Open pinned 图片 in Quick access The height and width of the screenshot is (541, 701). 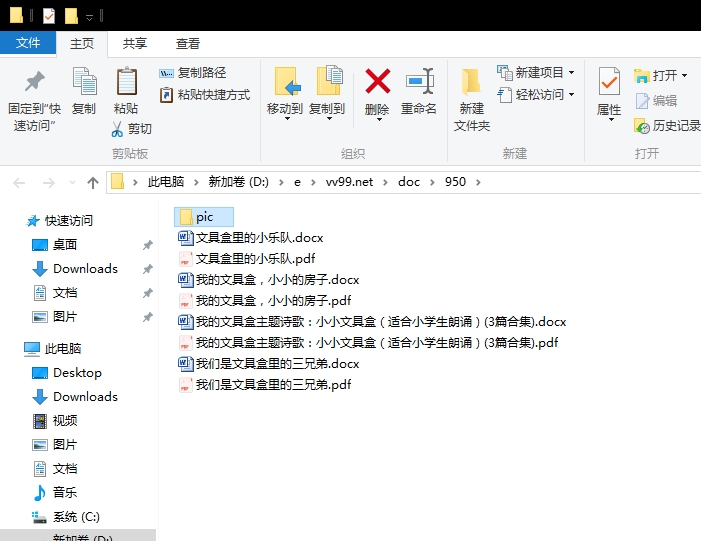(x=55, y=317)
